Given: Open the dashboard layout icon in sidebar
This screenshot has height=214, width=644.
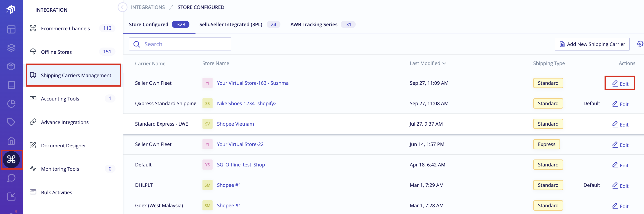Looking at the screenshot, I should coord(11,29).
